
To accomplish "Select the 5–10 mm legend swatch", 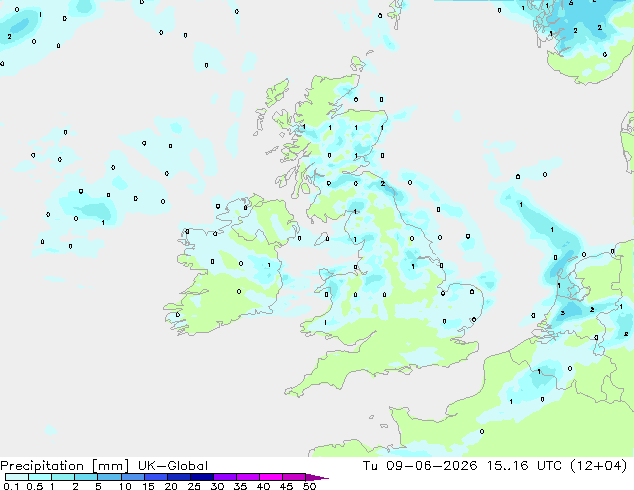I will (109, 477).
